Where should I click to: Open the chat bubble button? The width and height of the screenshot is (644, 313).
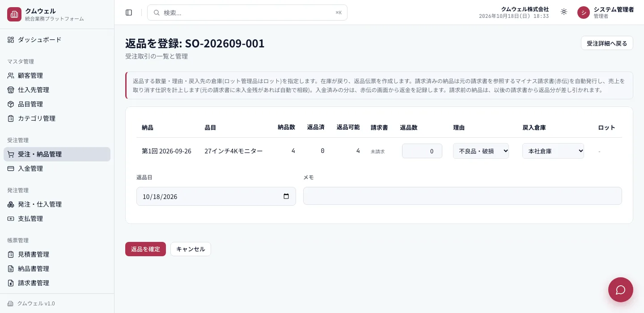[x=621, y=290]
